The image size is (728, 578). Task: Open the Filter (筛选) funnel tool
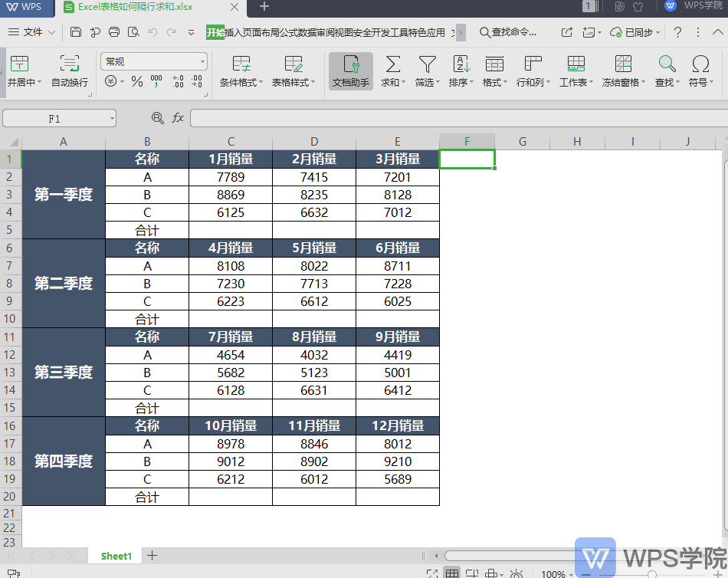point(427,64)
